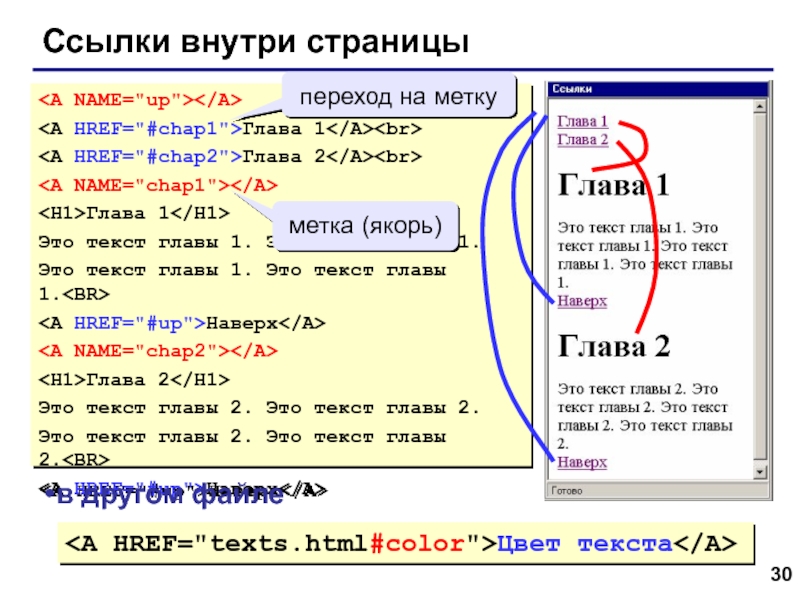Click the scrollbar up arrow in the browser window
The width and height of the screenshot is (800, 600).
(760, 104)
